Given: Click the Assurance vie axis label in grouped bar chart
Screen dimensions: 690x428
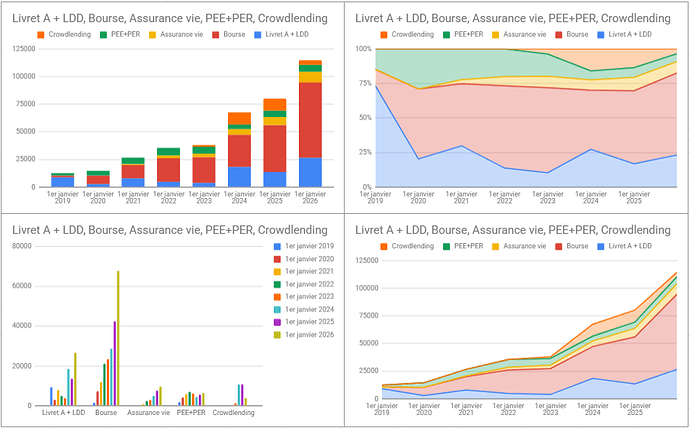Looking at the screenshot, I should click(x=149, y=412).
